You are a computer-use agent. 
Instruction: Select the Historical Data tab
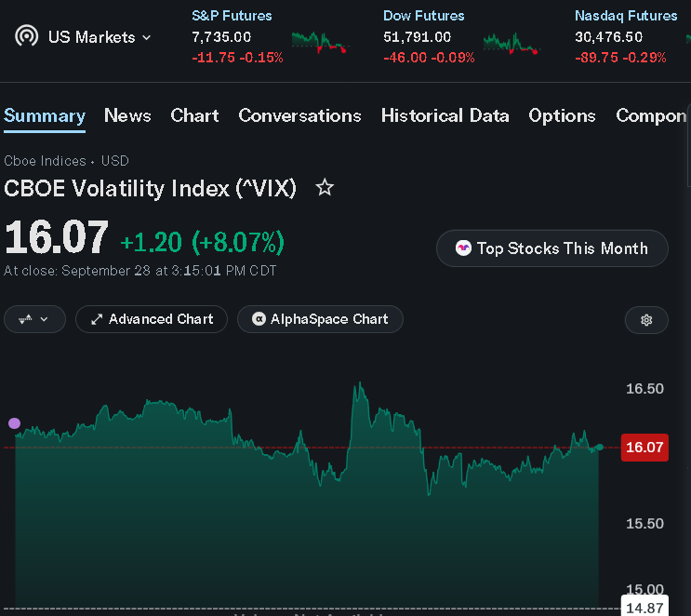click(445, 115)
